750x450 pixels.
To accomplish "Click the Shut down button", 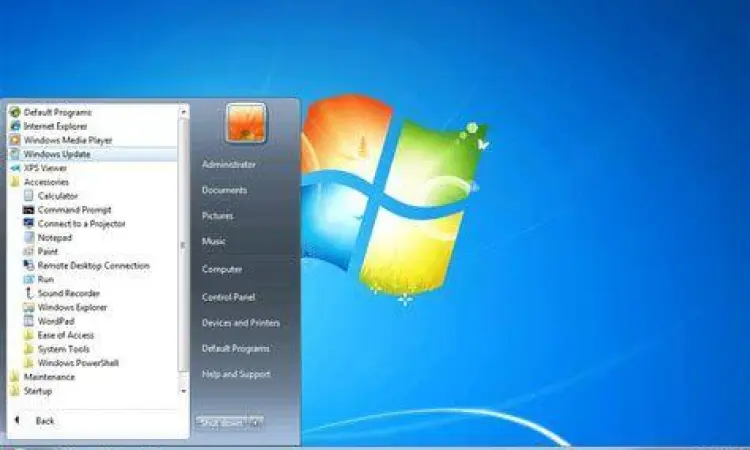I will pyautogui.click(x=223, y=422).
